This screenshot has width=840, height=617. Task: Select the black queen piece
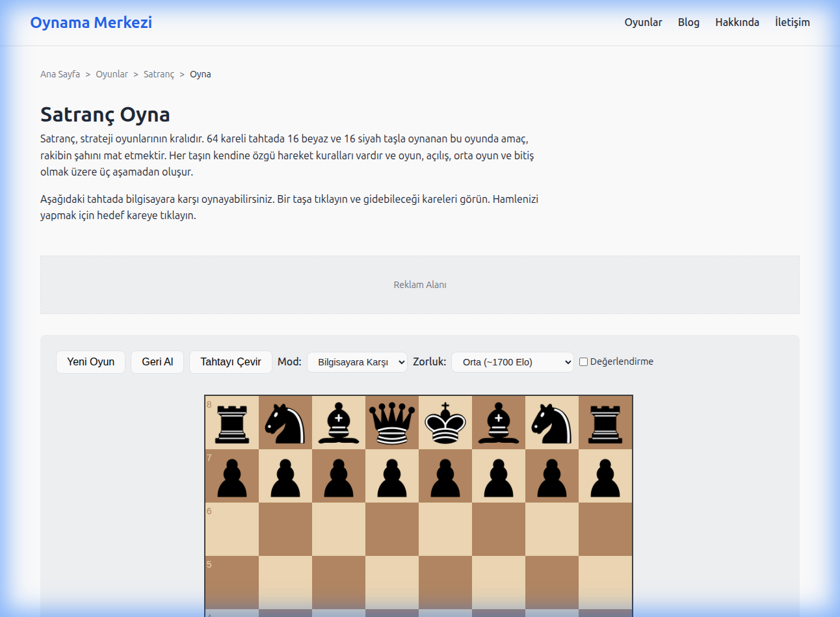(x=392, y=423)
